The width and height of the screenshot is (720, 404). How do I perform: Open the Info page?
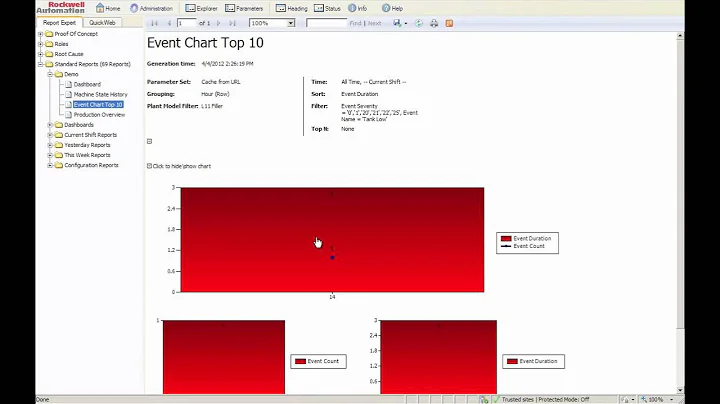pos(357,8)
